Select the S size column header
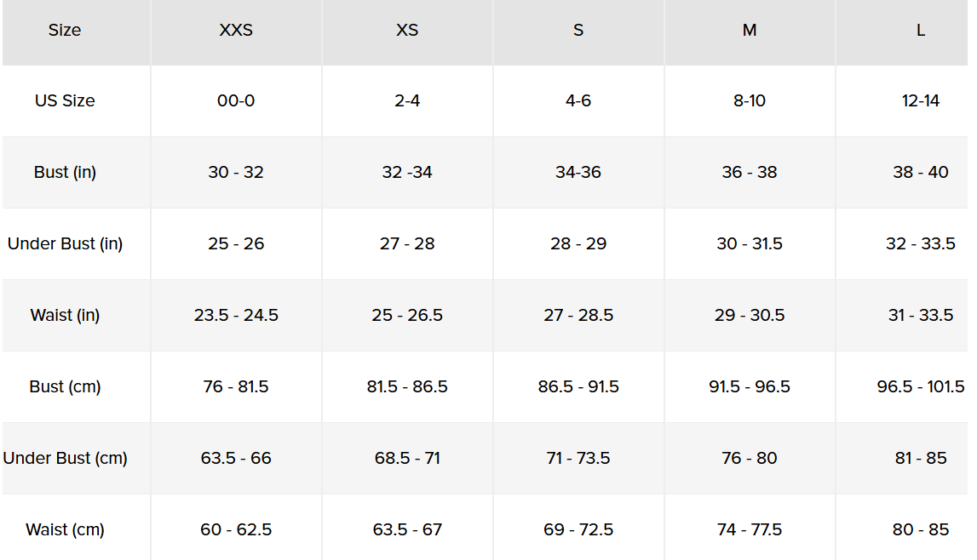Viewport: 977px width, 560px height. pyautogui.click(x=578, y=31)
